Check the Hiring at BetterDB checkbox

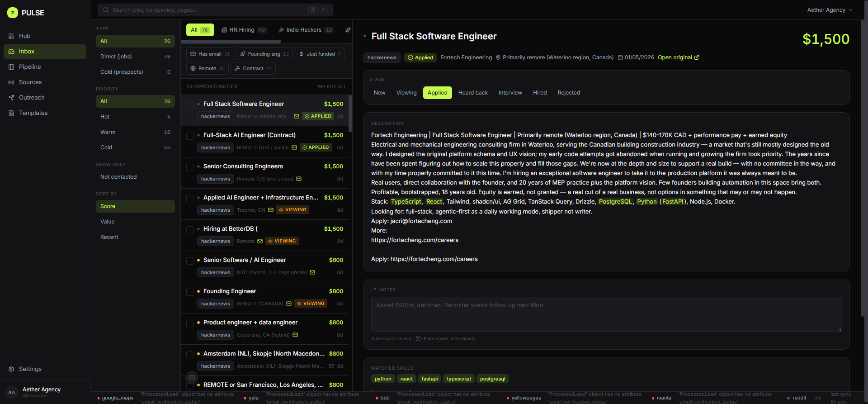[190, 230]
